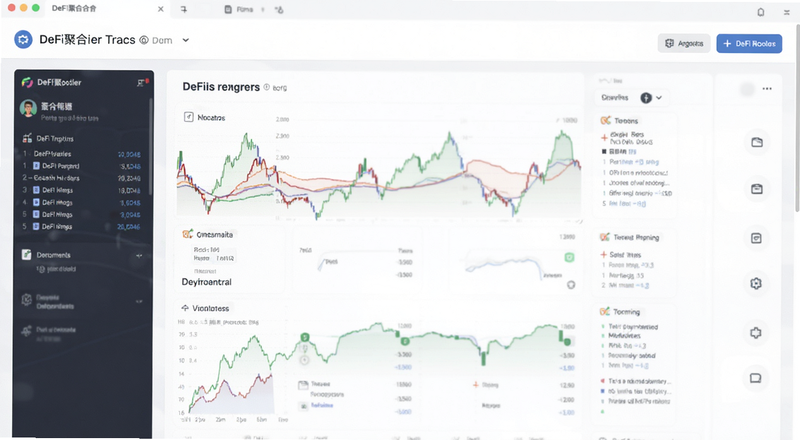800x440 pixels.
Task: Click the Deyiroentral label
Action: point(207,282)
